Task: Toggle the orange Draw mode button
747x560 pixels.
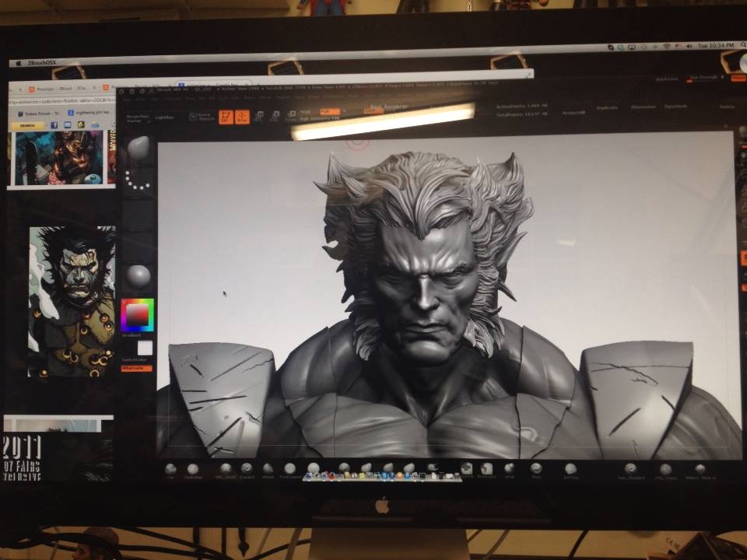Action: coord(242,117)
